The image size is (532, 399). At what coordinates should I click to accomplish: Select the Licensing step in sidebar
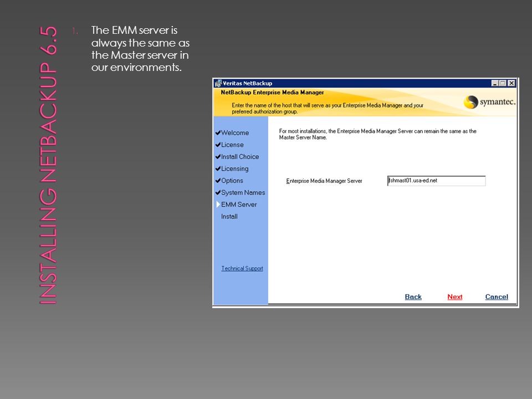[x=235, y=168]
